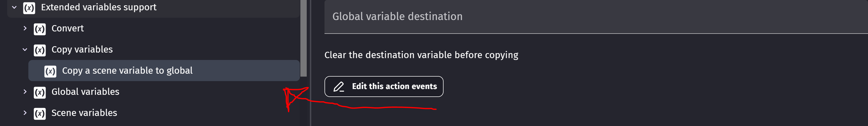
Task: Click the Extended variables support function icon
Action: coord(29,8)
